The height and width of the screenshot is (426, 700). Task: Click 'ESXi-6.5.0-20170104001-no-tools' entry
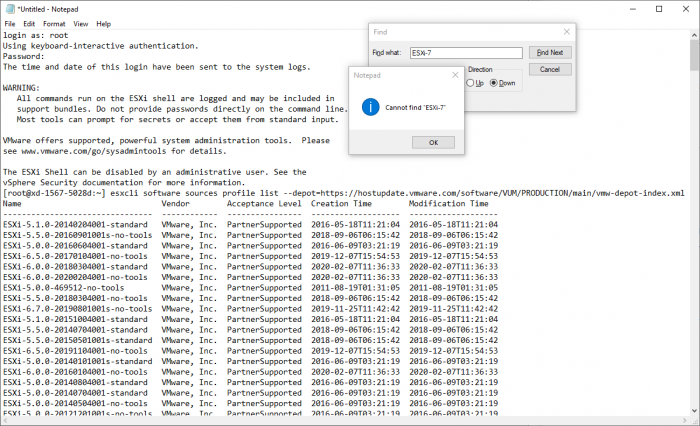75,256
